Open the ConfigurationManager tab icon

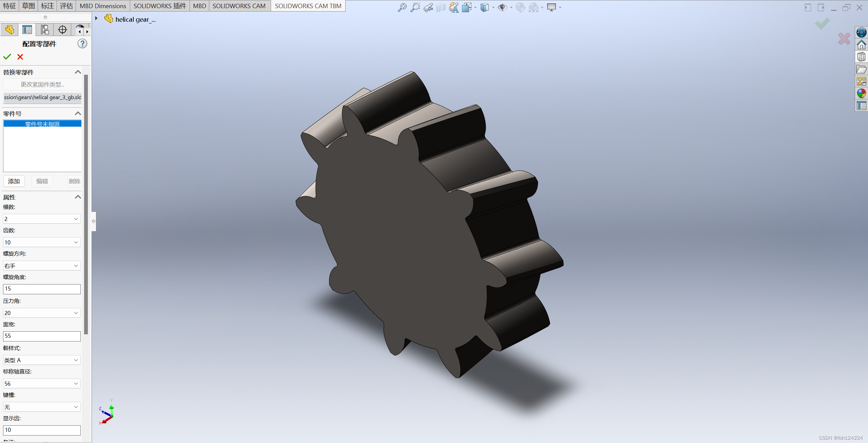45,30
